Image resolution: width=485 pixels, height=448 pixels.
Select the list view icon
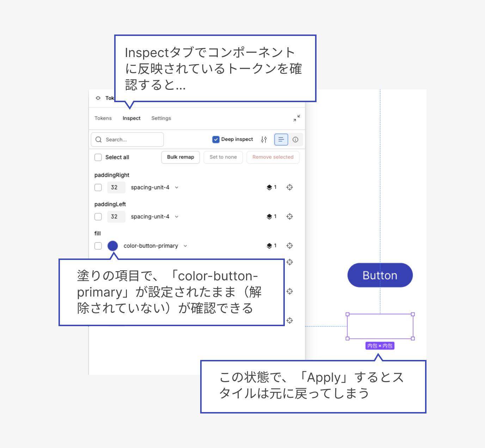click(x=281, y=139)
